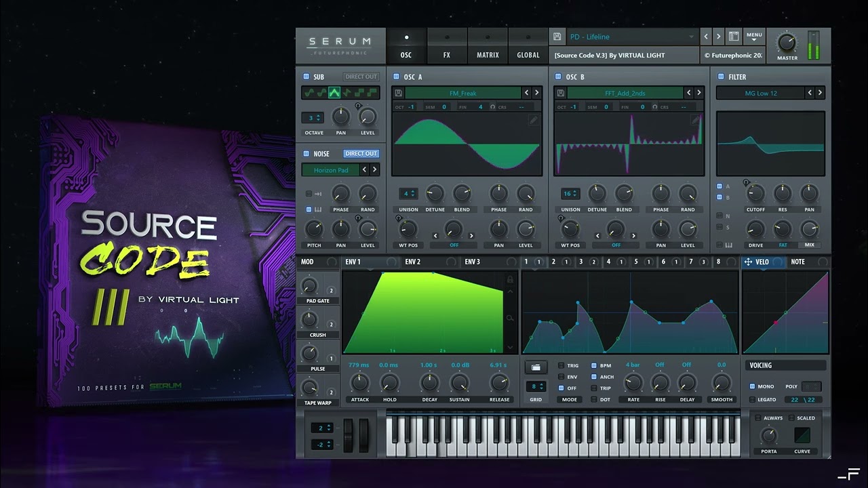868x488 pixels.
Task: Toggle the FILTER enable box
Action: [721, 77]
